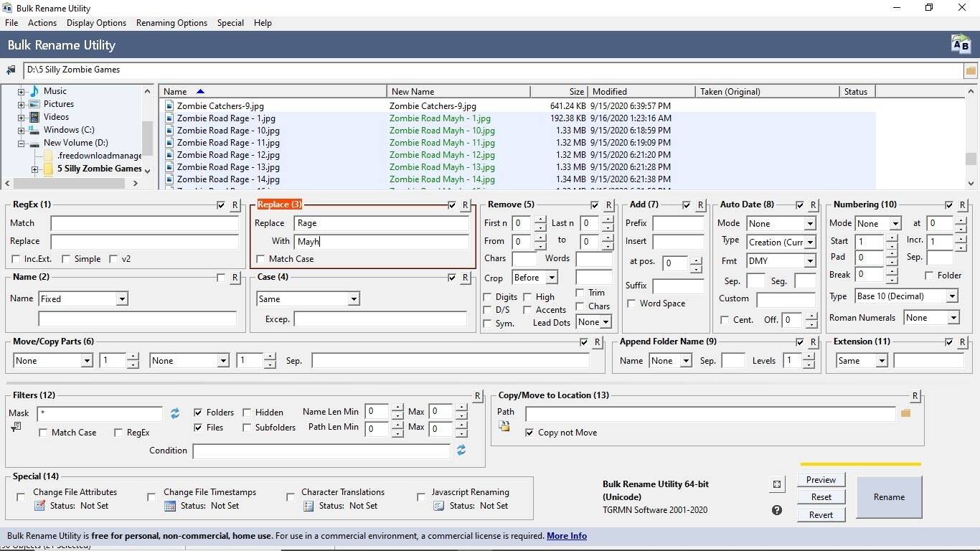Click the Character Translations status icon
This screenshot has width=980, height=551.
click(x=308, y=506)
